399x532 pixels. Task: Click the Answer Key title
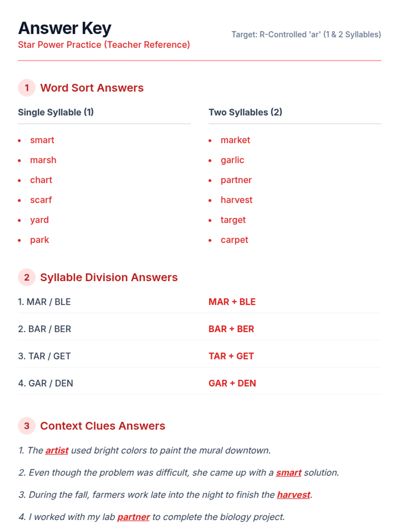[65, 28]
